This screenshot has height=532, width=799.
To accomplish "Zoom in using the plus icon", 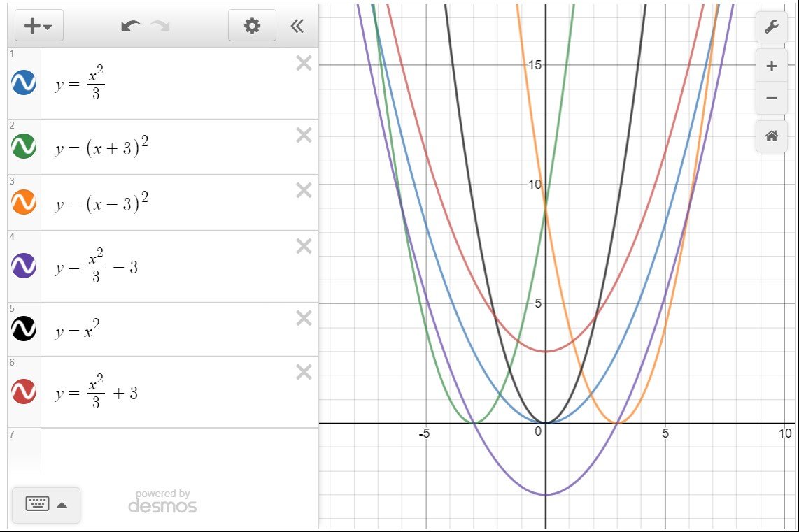I will [772, 65].
